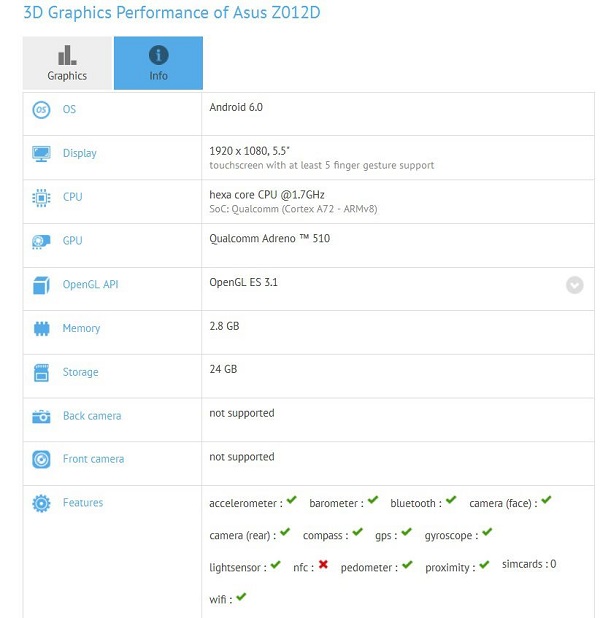
Task: Click the gyroscope green checkmark
Action: click(487, 532)
